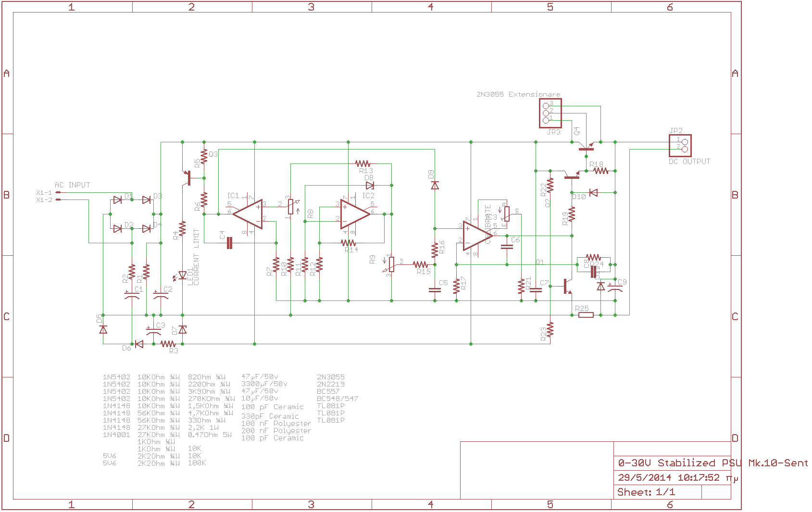
Task: Select the 'X1-2' terminal label
Action: [44, 200]
